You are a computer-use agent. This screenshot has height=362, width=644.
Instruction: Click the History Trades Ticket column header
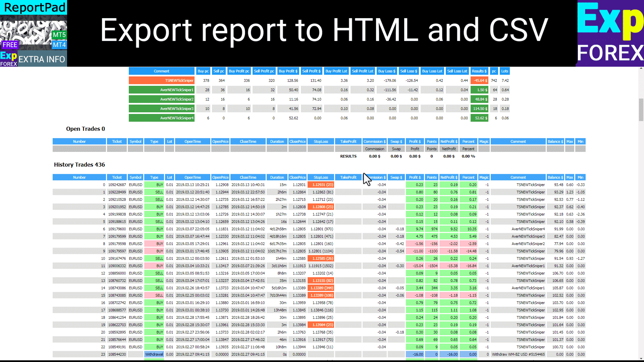point(117,177)
